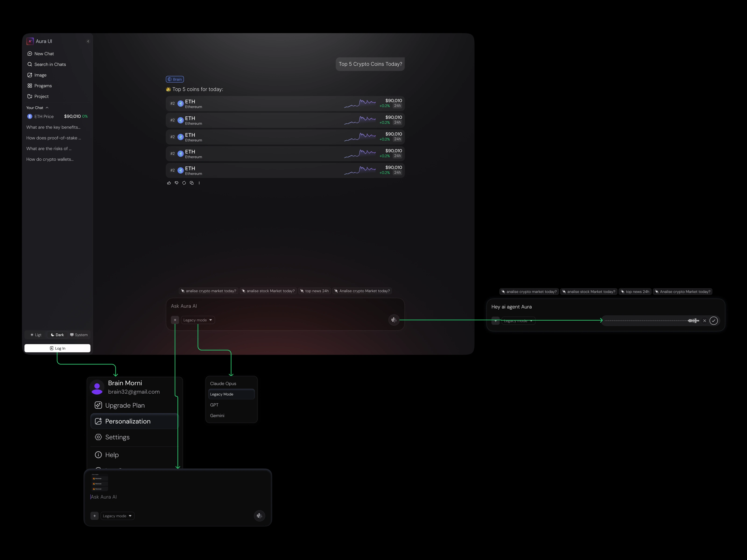This screenshot has height=560, width=747.
Task: Collapse the Your Chat section
Action: pos(47,108)
